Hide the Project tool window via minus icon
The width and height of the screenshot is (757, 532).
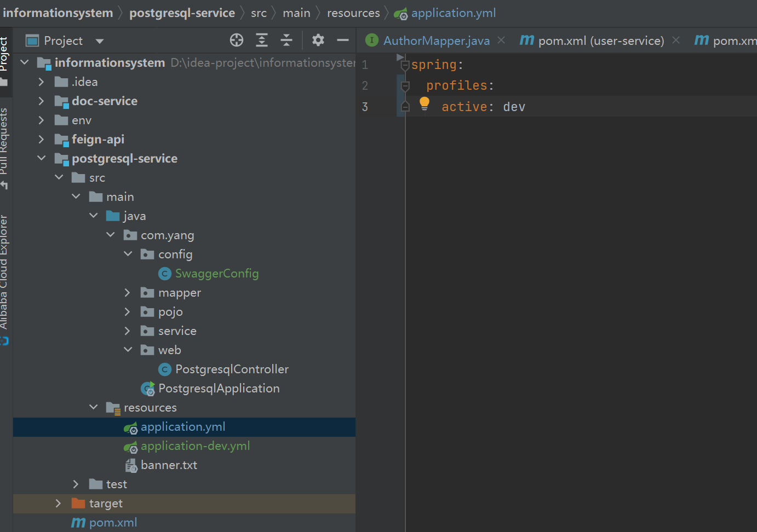(x=343, y=40)
